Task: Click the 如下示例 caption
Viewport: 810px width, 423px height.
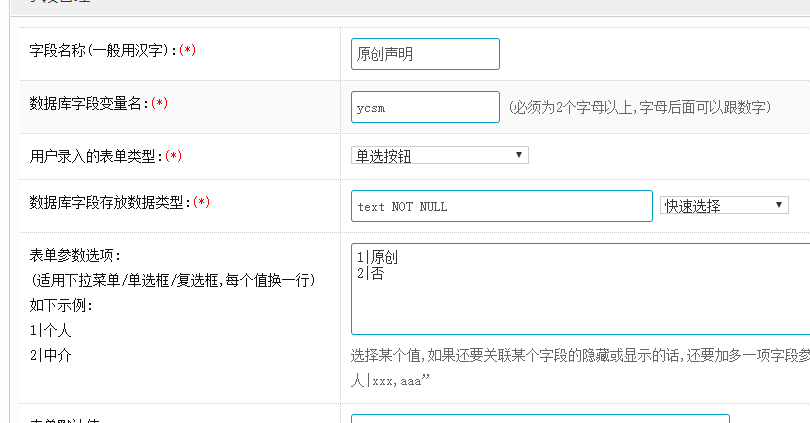Action: tap(61, 305)
